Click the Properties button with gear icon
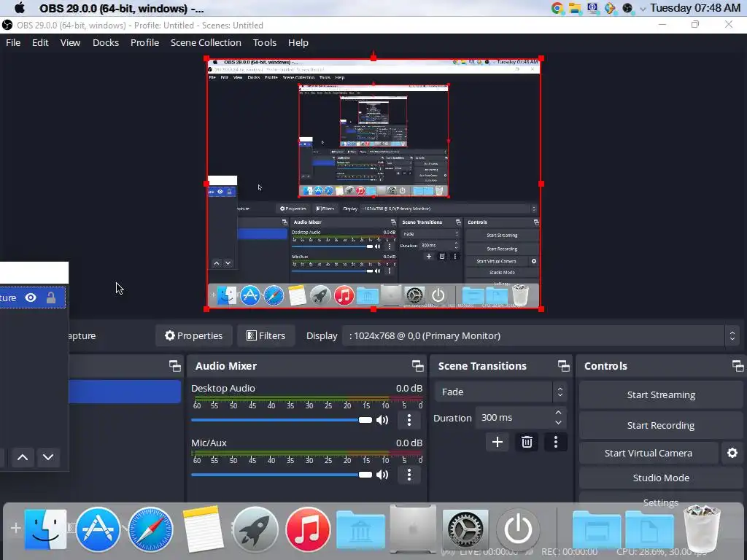Screen dimensions: 747x560 click(x=193, y=335)
